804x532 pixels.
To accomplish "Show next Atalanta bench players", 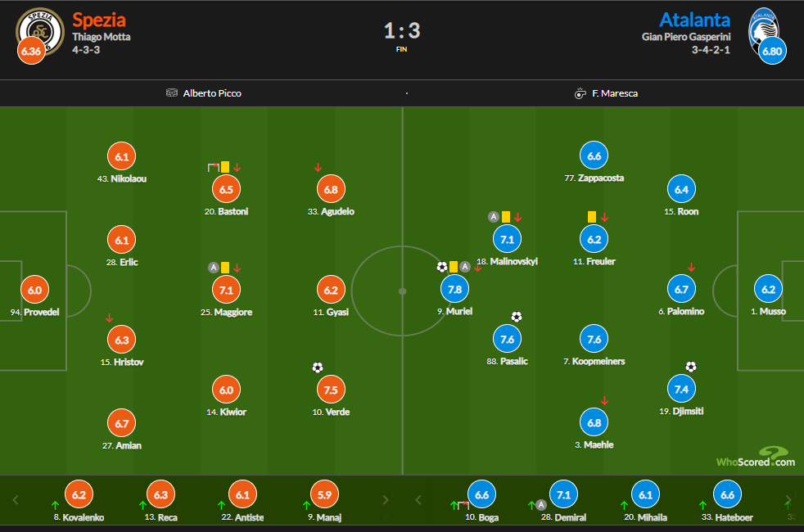I will click(x=788, y=499).
